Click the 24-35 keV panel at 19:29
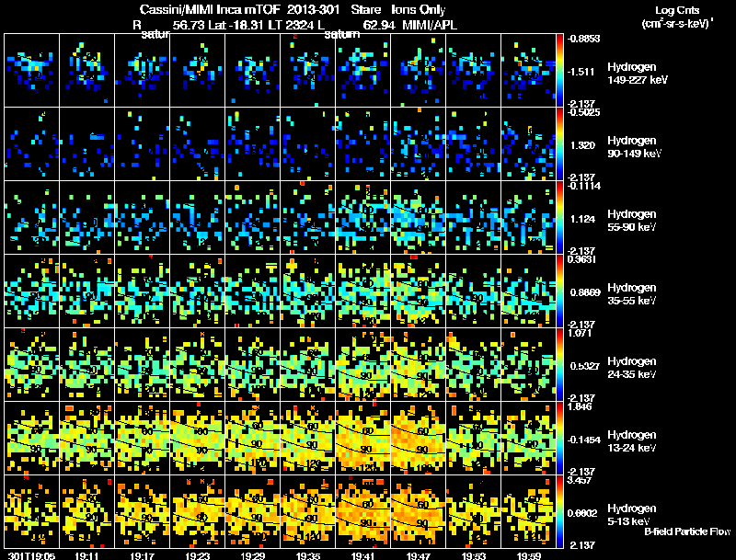736x560 pixels. 252,364
